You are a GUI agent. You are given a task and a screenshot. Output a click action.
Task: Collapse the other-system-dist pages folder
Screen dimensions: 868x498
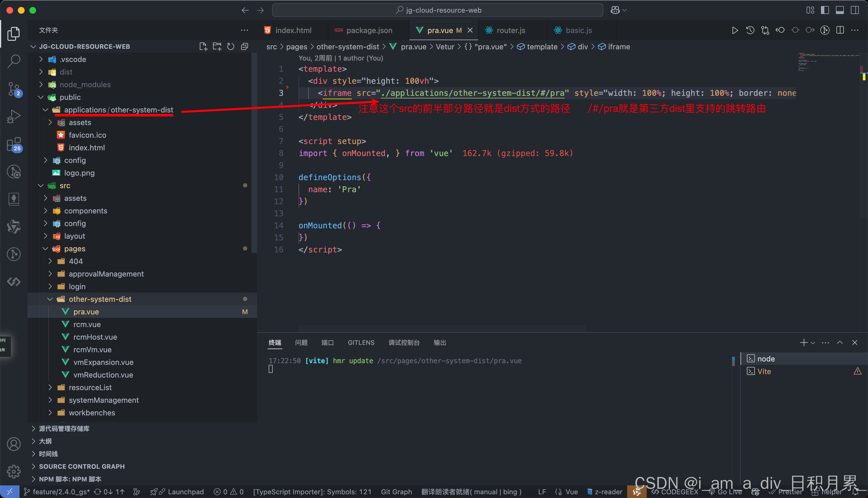coord(100,299)
